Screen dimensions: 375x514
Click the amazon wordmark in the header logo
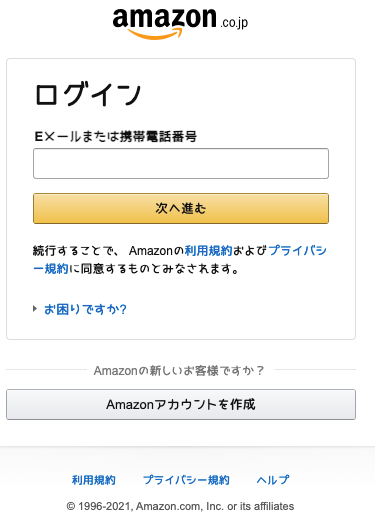(x=164, y=18)
